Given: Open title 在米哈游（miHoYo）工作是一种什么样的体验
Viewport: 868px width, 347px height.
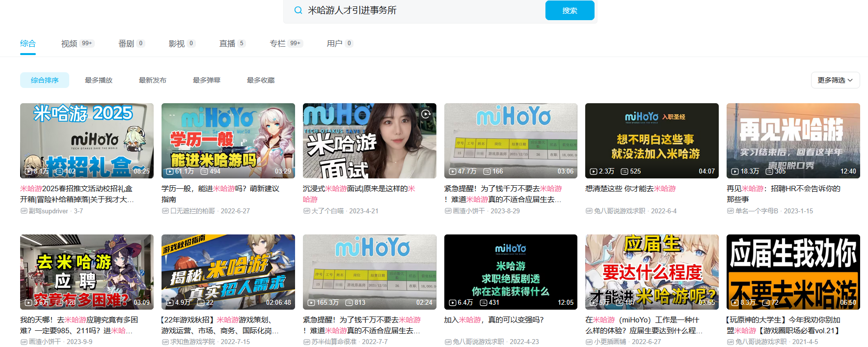Looking at the screenshot, I should pos(644,325).
